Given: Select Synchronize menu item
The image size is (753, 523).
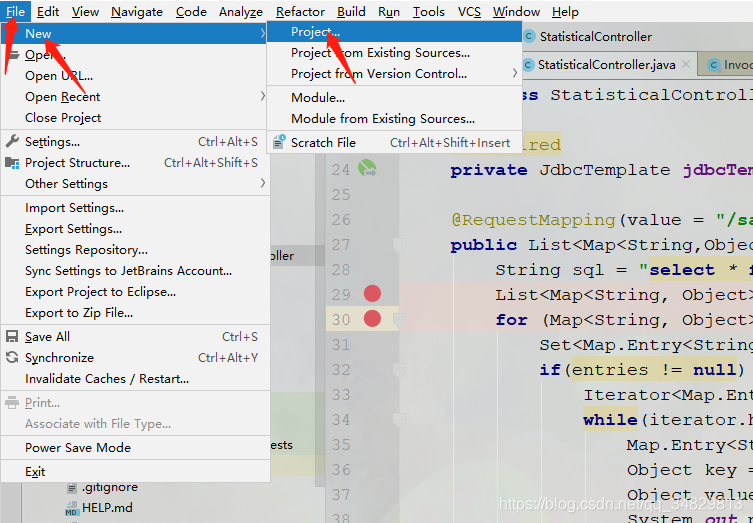Looking at the screenshot, I should click(134, 358).
